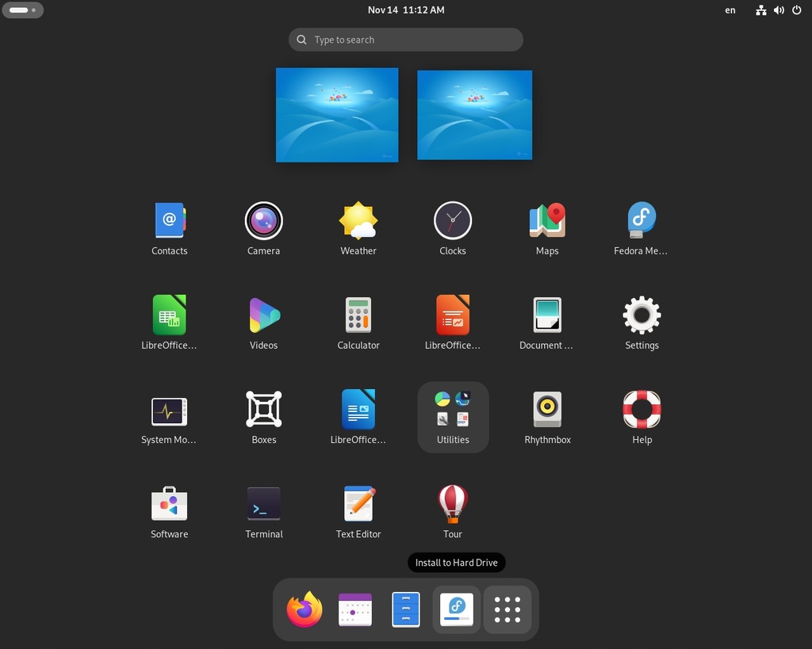Open the Clocks app
Viewport: 812px width, 649px height.
(453, 220)
